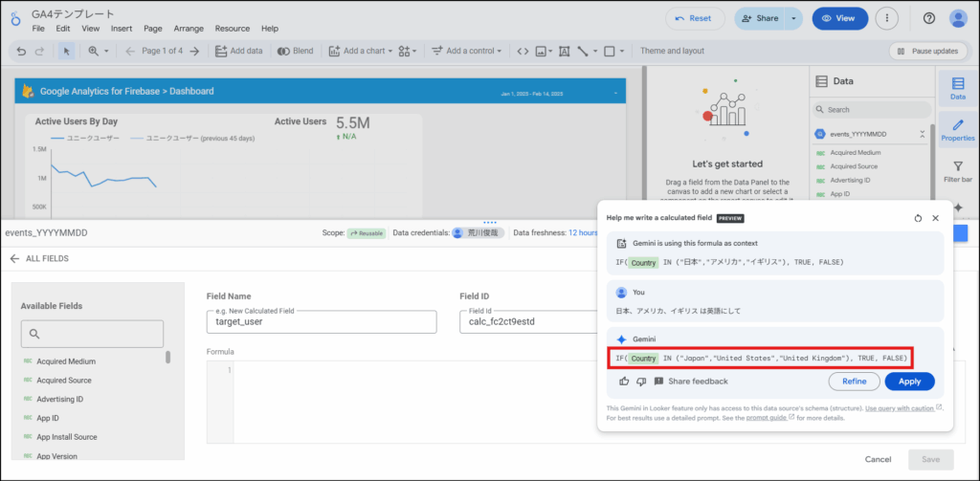Expand the line tool options arrow
Screen dimensions: 980x481
(595, 52)
